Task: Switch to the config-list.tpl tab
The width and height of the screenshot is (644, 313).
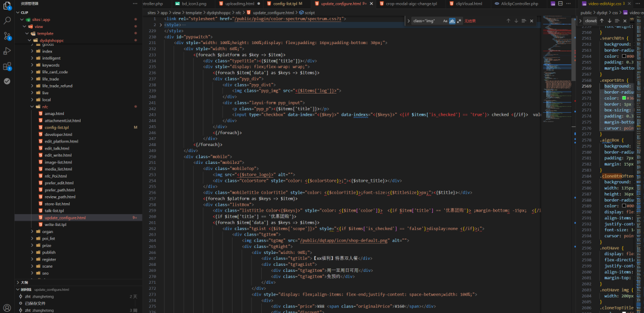Action: click(287, 4)
